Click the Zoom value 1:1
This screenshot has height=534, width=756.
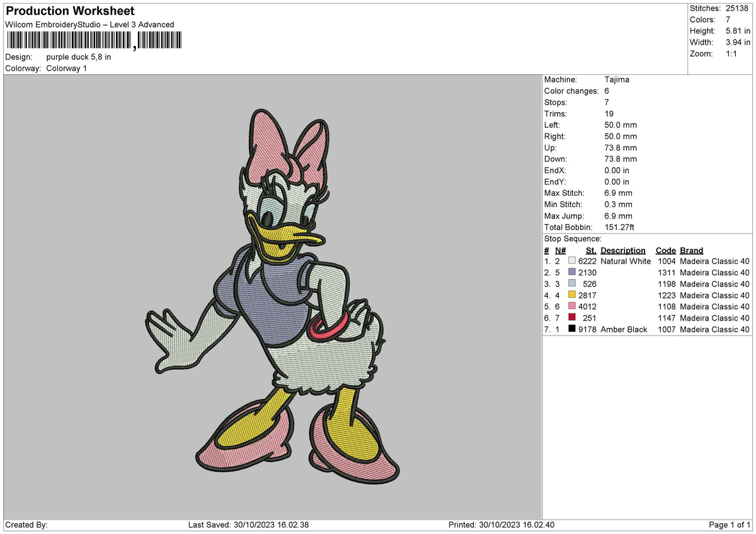click(733, 54)
